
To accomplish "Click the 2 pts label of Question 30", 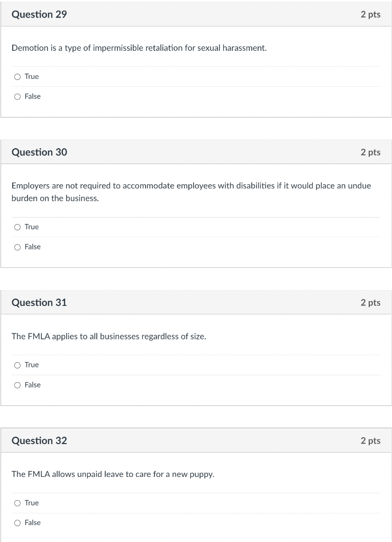I will point(371,152).
